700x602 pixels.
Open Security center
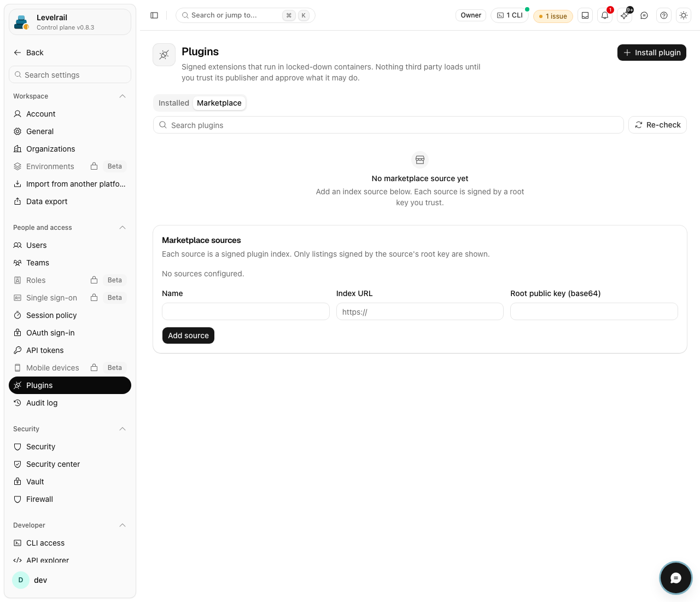click(x=70, y=464)
